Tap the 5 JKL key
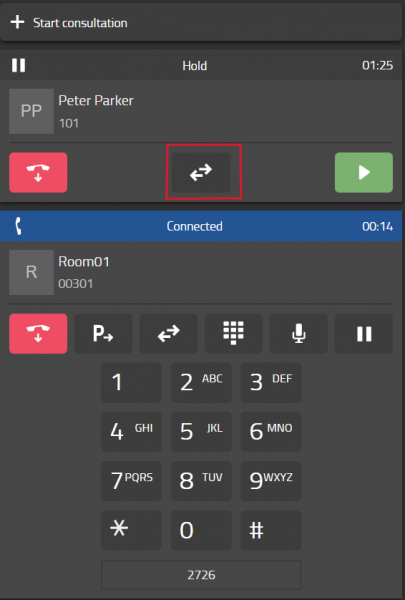 201,432
